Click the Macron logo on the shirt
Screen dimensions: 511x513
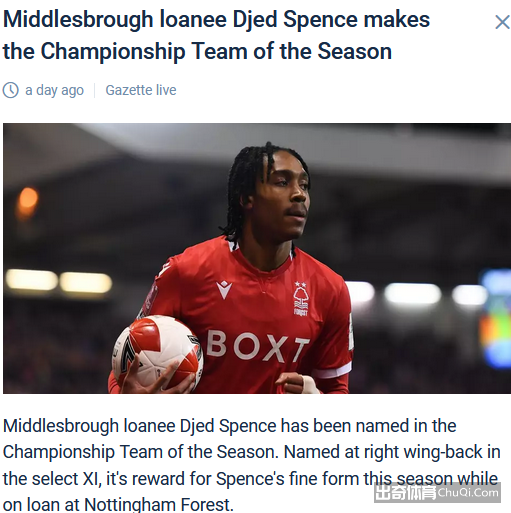tap(224, 289)
